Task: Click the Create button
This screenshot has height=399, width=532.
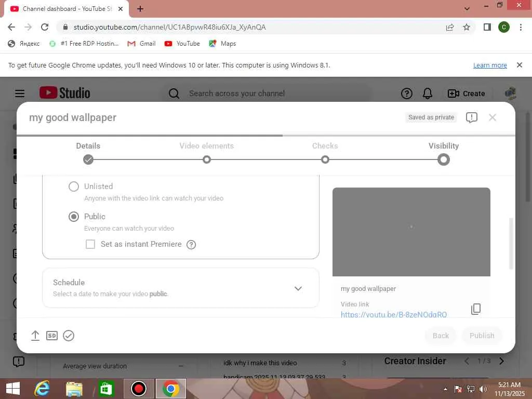Action: (x=466, y=94)
